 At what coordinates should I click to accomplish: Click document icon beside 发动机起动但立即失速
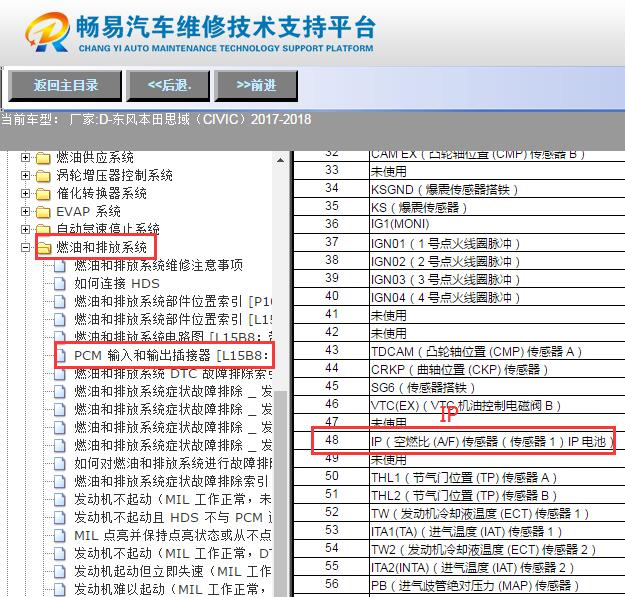tap(60, 571)
